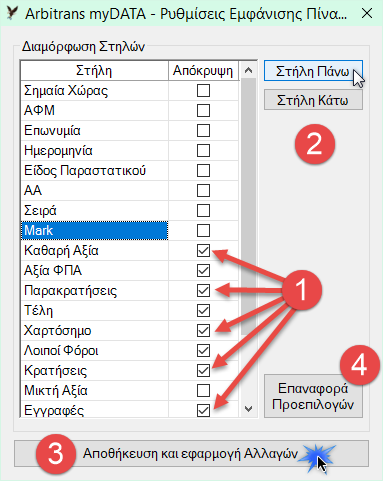
Task: Click the vertical scrollbar thumb in column list
Action: (248, 207)
